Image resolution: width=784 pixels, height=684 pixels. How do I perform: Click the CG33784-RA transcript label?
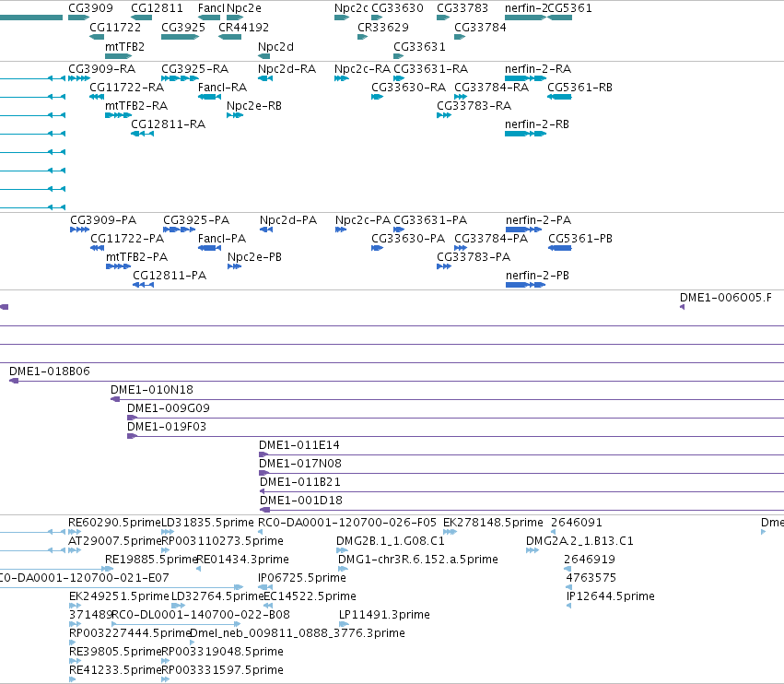pyautogui.click(x=492, y=88)
